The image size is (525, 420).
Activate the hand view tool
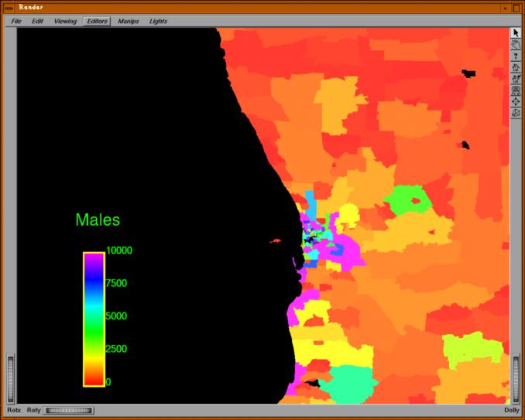pyautogui.click(x=516, y=45)
